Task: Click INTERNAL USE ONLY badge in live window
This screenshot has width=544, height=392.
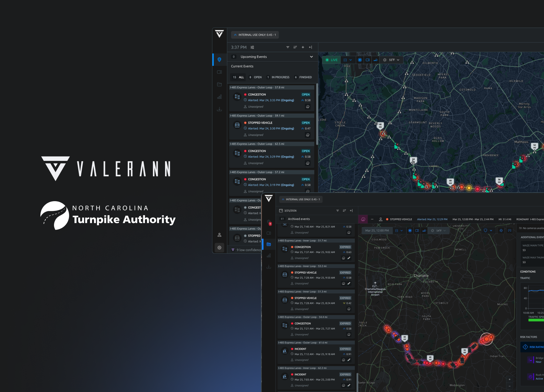Action: click(255, 35)
